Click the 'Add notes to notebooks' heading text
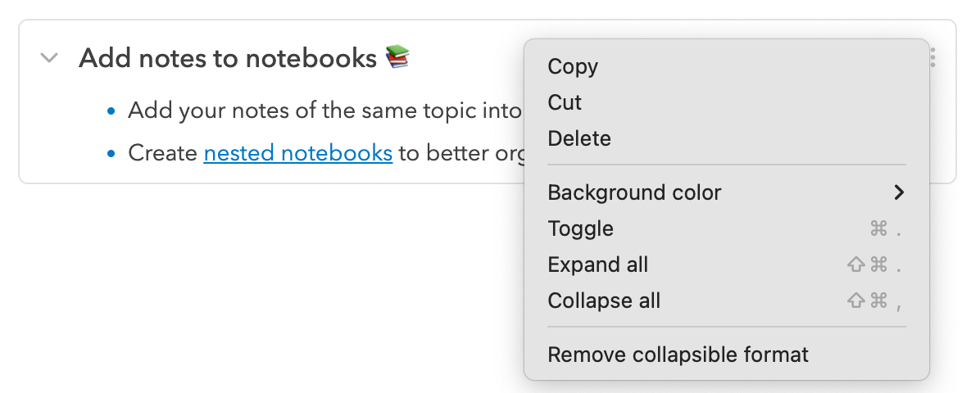Screen dimensions: 980x393 click(227, 58)
